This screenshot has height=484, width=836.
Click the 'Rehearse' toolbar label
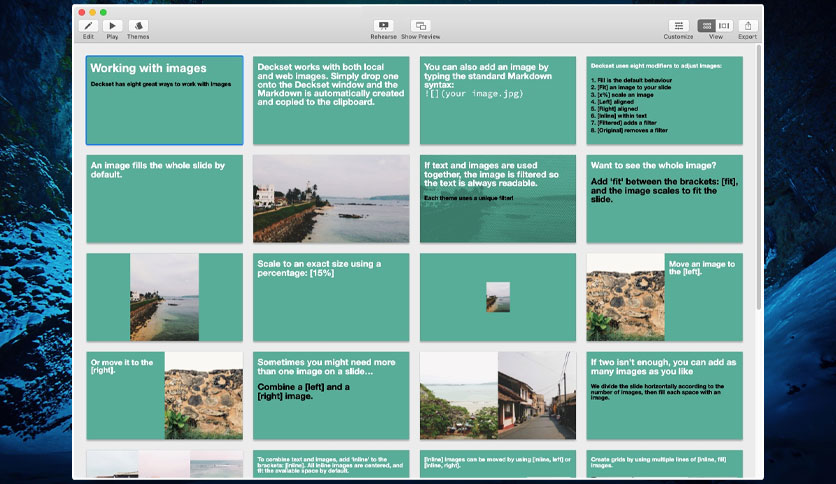(383, 37)
